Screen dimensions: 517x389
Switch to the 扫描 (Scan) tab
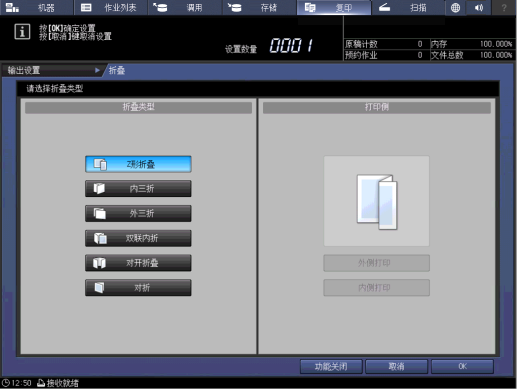coord(408,7)
